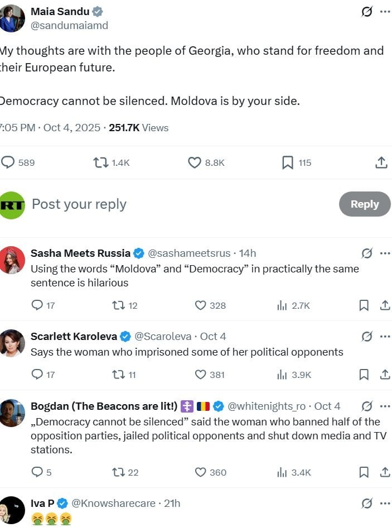Type in the Post your reply field
Viewport: 392px width, 532px height.
tap(167, 204)
